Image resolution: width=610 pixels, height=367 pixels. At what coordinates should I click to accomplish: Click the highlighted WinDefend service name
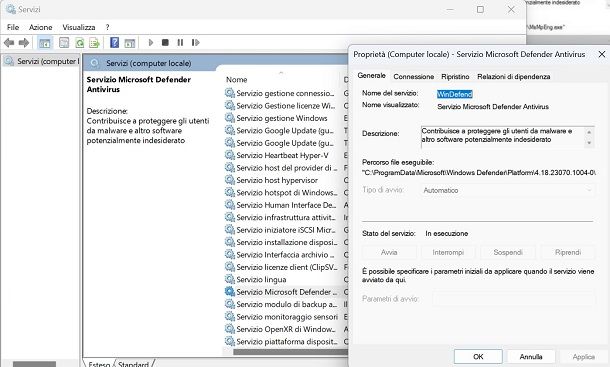pyautogui.click(x=454, y=94)
